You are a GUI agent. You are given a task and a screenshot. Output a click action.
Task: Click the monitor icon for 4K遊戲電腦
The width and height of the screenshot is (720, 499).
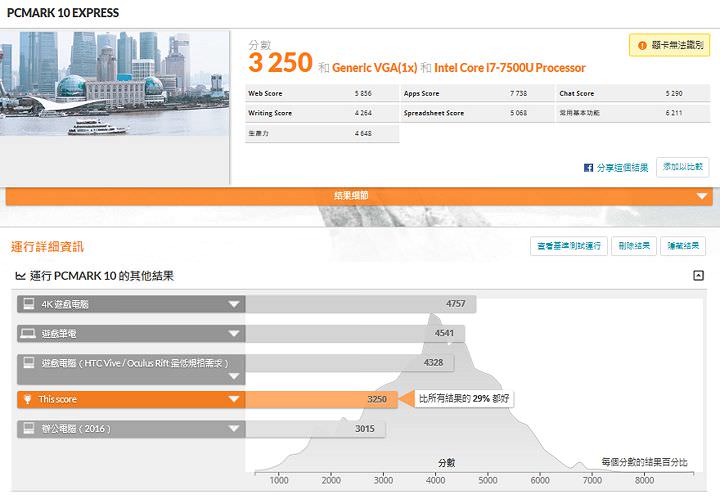26,304
